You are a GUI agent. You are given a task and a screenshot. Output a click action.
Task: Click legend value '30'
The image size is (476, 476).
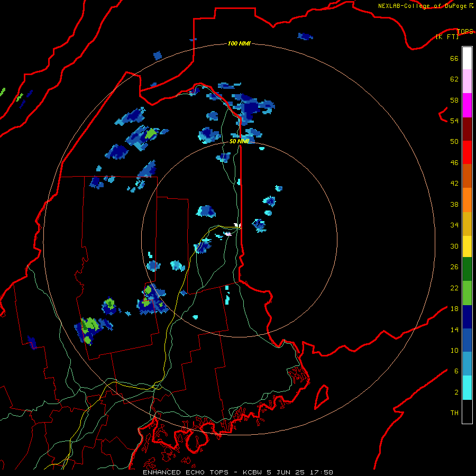pyautogui.click(x=454, y=246)
